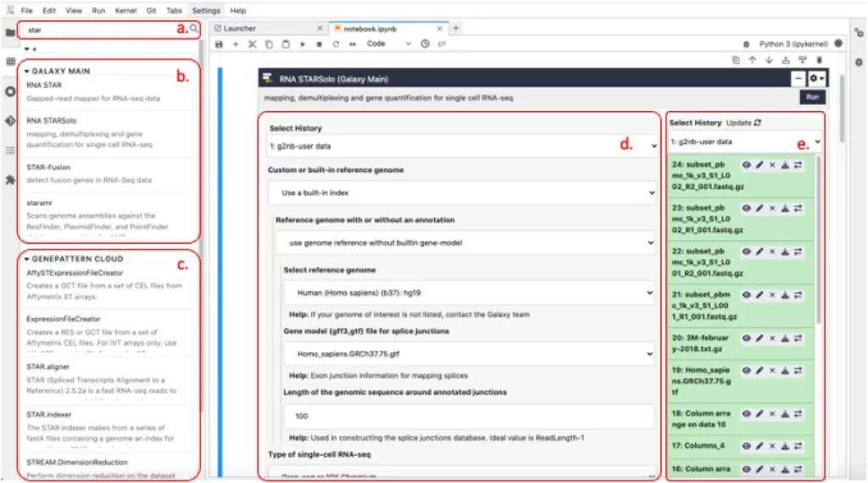Interrupt the kernel stop icon
The width and height of the screenshot is (868, 483).
[319, 44]
